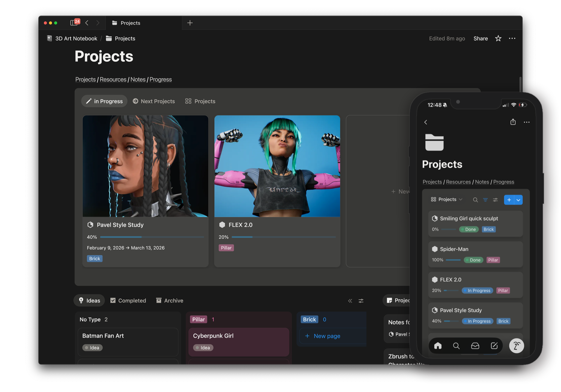The image size is (561, 392).
Task: Tap the phone share icon
Action: pyautogui.click(x=513, y=122)
